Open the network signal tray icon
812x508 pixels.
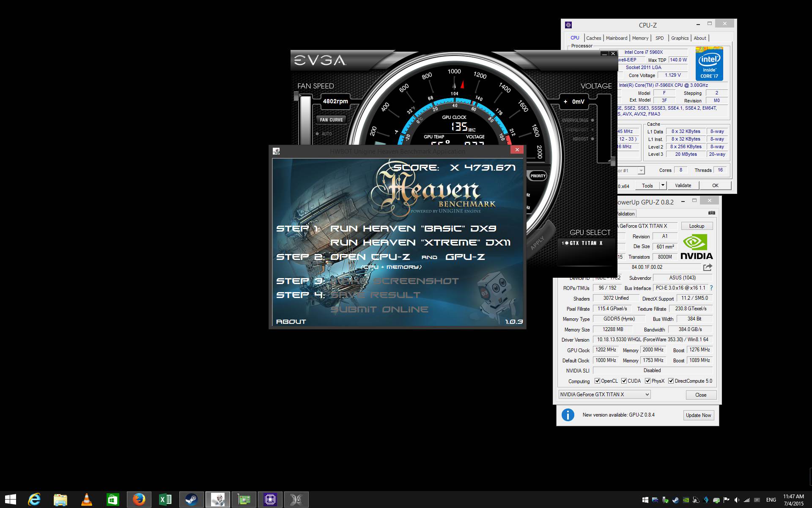coord(747,500)
